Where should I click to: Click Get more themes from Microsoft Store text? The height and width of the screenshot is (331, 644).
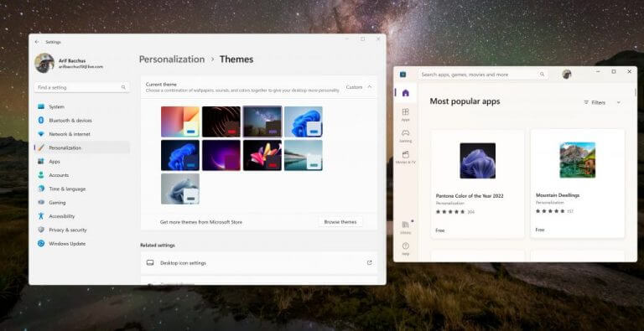point(201,222)
